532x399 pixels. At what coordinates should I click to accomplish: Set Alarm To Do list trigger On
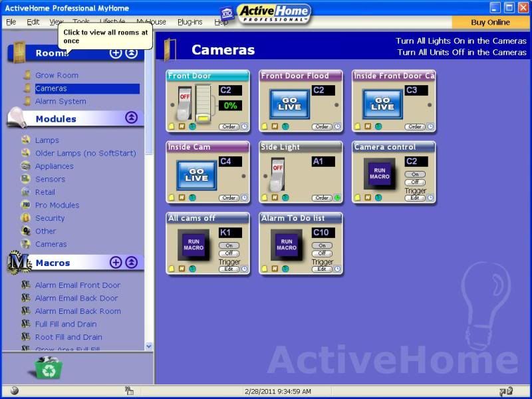point(322,245)
